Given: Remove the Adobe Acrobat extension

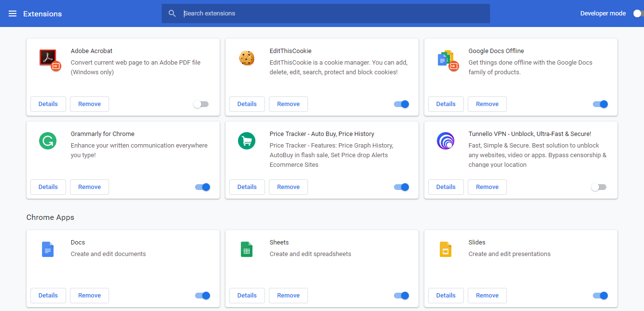Looking at the screenshot, I should coord(89,104).
